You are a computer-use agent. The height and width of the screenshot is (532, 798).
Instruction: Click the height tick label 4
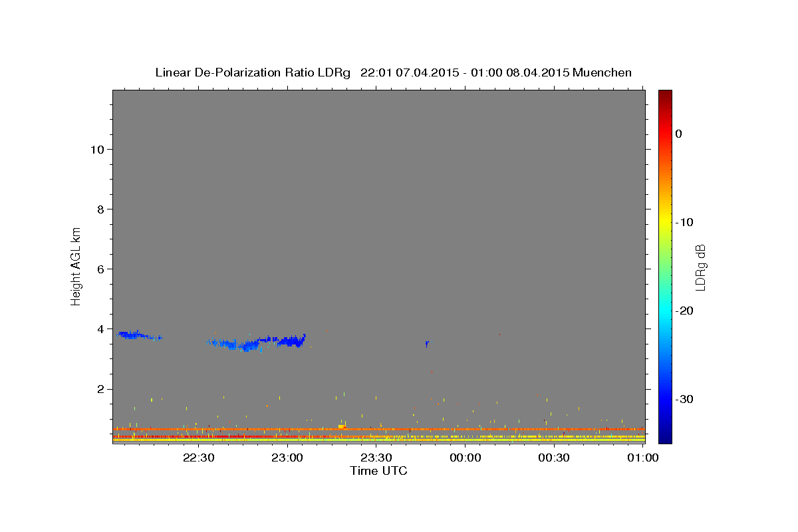[x=101, y=329]
